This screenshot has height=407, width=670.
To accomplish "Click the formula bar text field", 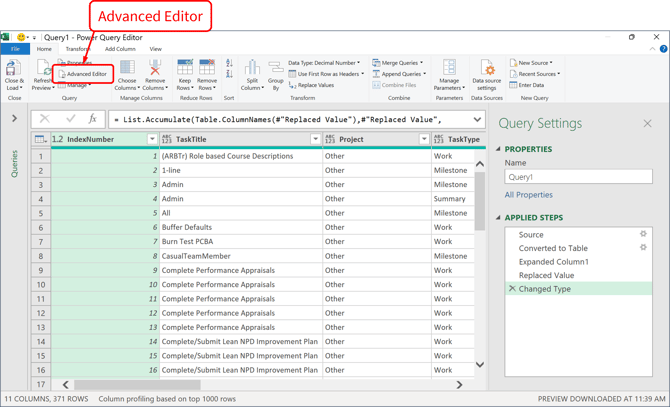I will 289,120.
